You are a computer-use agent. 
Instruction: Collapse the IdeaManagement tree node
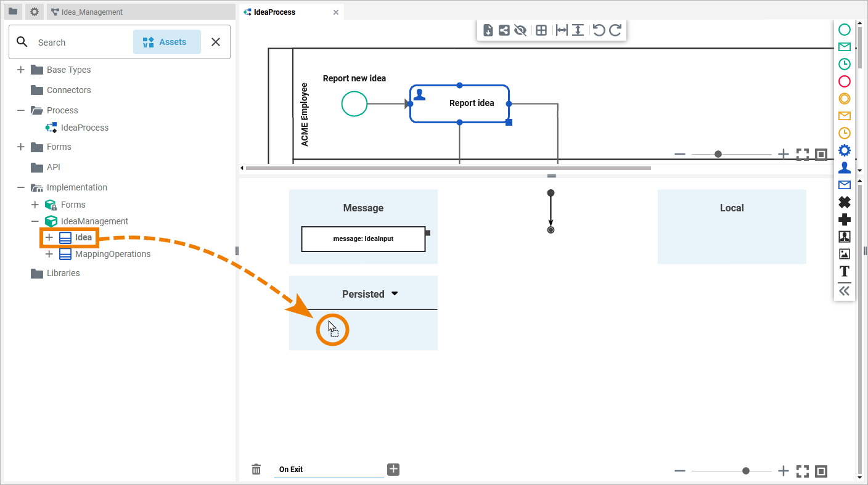click(x=35, y=221)
